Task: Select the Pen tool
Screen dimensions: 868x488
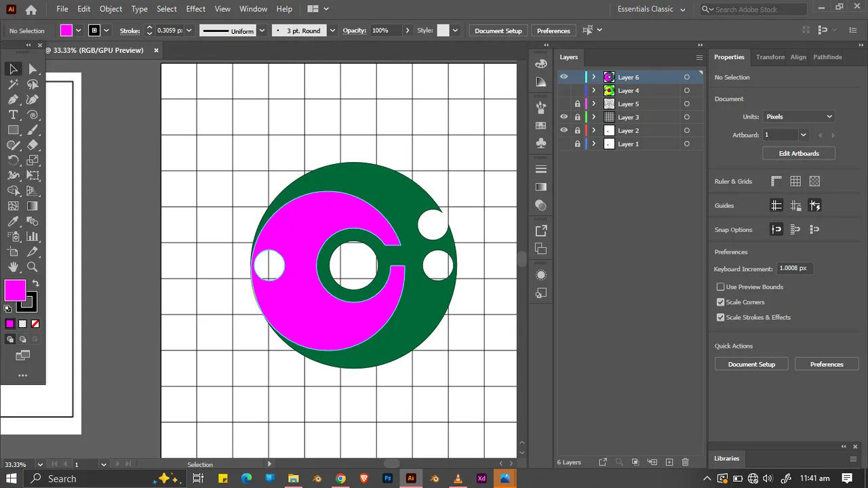Action: point(13,100)
